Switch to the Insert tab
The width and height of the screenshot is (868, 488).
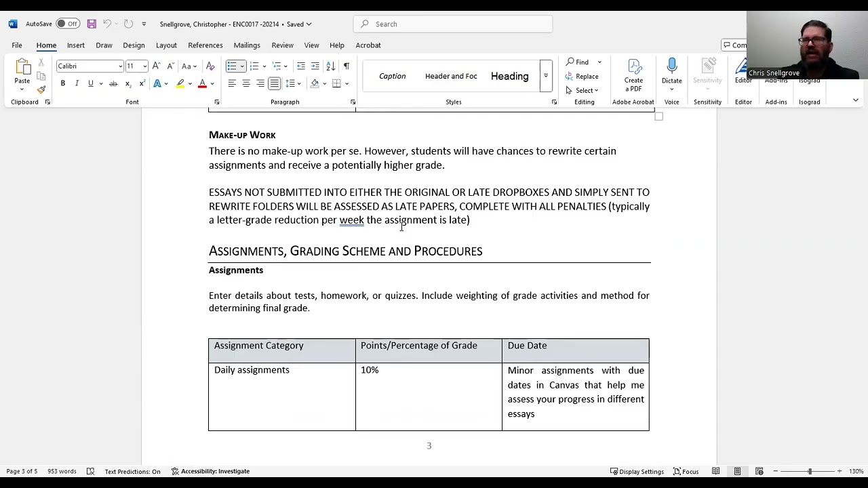(76, 45)
